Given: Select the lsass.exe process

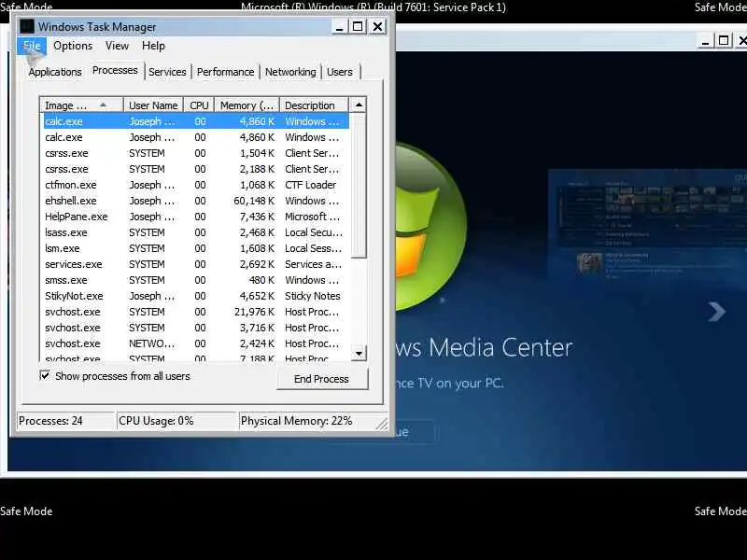Looking at the screenshot, I should pyautogui.click(x=196, y=232).
